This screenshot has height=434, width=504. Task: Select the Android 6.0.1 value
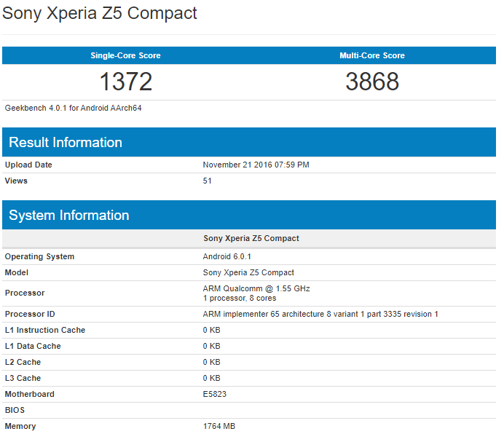[x=227, y=256]
